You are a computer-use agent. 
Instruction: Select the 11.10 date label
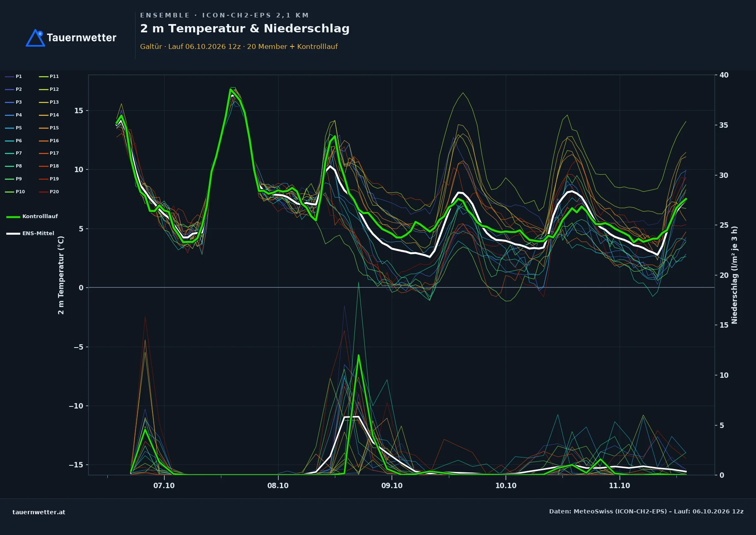pyautogui.click(x=619, y=486)
